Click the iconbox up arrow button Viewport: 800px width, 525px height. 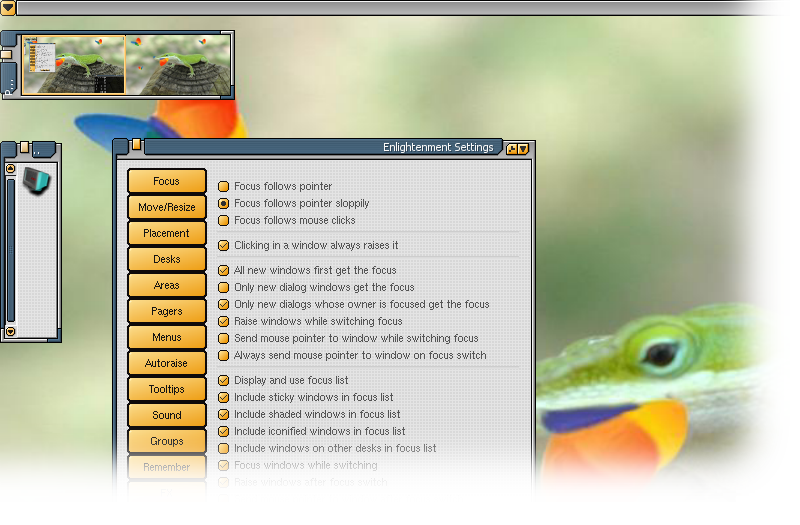pos(10,168)
